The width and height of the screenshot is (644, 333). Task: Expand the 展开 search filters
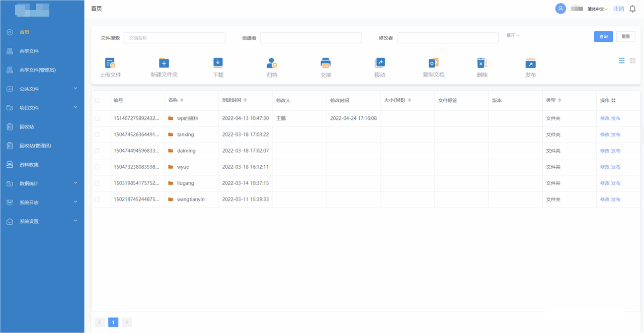pyautogui.click(x=513, y=36)
